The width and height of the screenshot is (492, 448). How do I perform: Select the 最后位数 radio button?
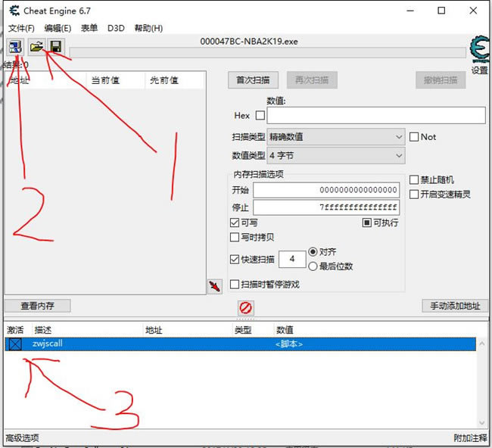point(313,266)
